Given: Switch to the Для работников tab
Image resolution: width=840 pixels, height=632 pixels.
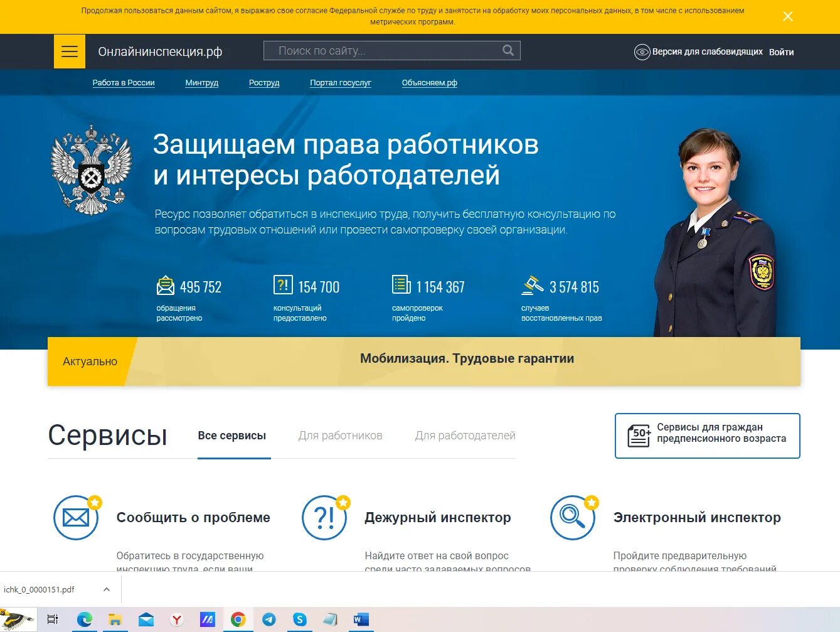Looking at the screenshot, I should 341,436.
